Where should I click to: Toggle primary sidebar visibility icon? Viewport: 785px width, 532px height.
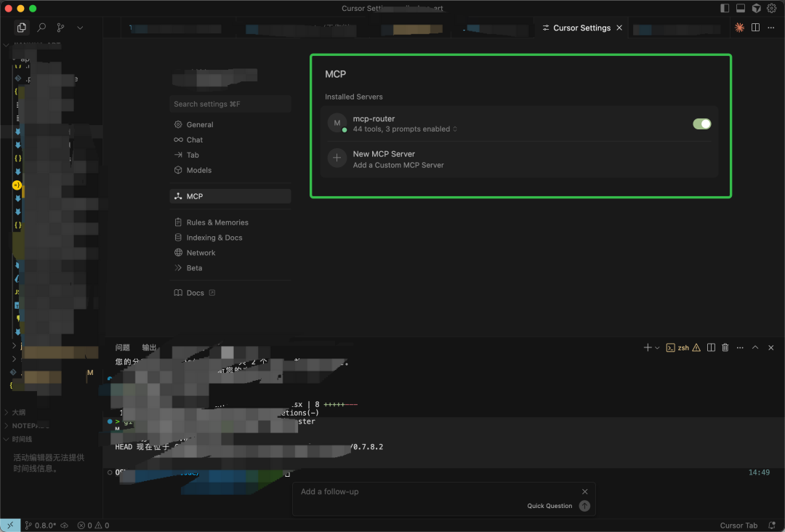725,8
